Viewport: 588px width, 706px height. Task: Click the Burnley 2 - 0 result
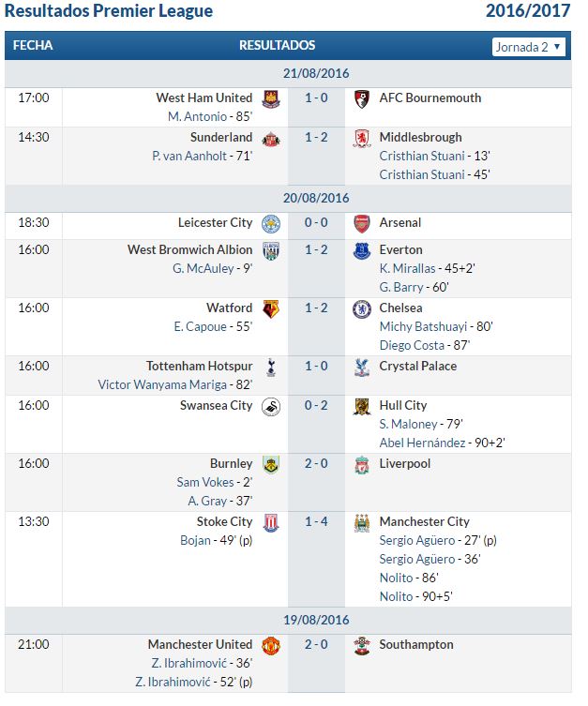[x=316, y=463]
